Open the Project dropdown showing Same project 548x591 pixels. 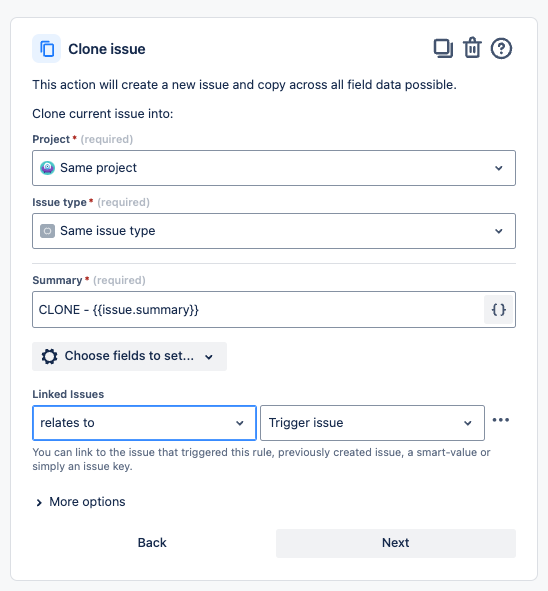click(x=274, y=168)
